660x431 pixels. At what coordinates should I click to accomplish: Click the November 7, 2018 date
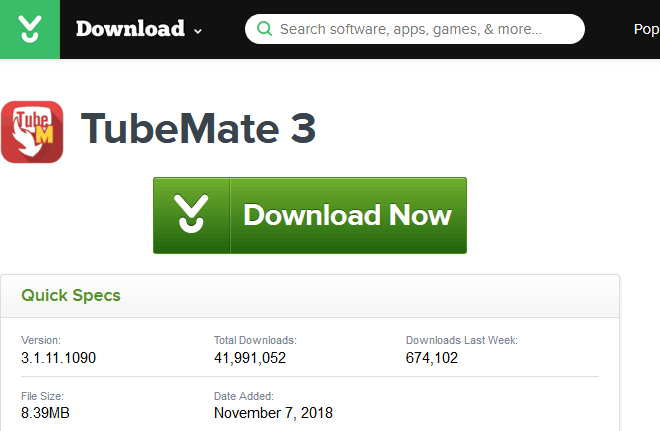pyautogui.click(x=273, y=412)
